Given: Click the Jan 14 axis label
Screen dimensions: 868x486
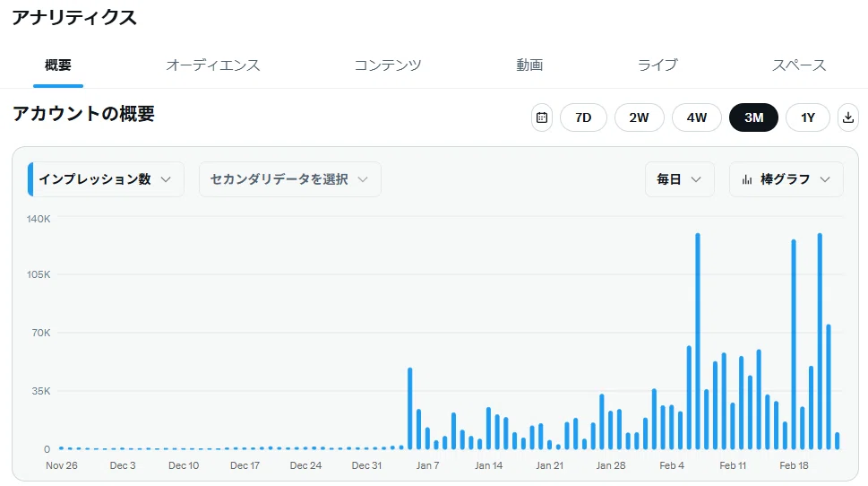Looking at the screenshot, I should [x=488, y=465].
